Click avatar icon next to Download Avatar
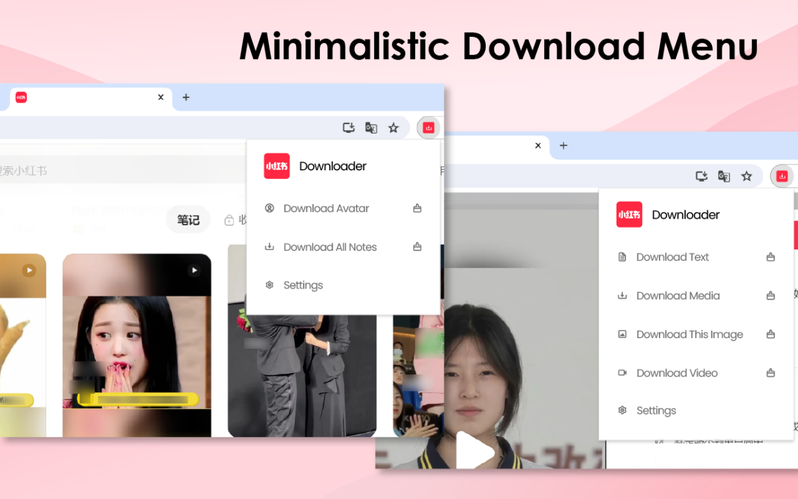This screenshot has width=798, height=499. (x=270, y=208)
